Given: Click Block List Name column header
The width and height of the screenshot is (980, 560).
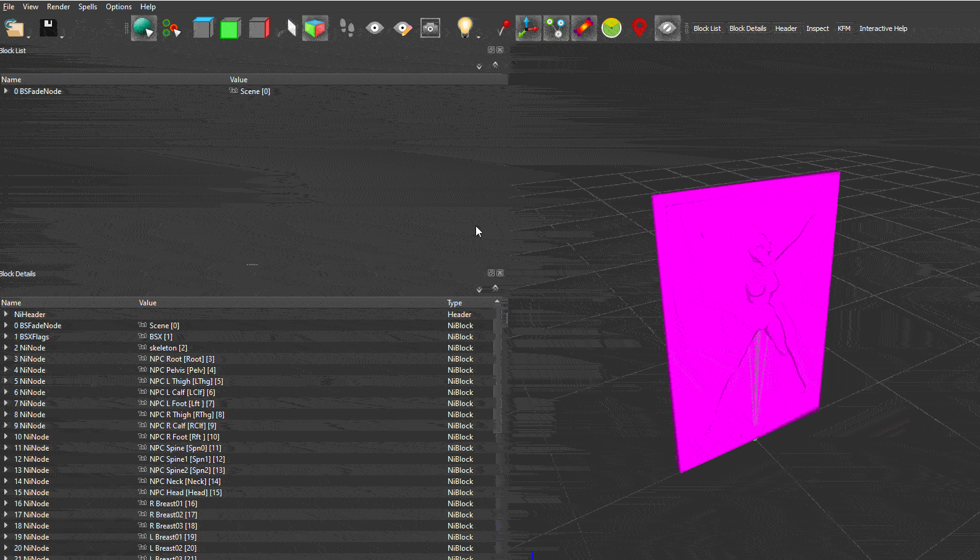Looking at the screenshot, I should (114, 80).
